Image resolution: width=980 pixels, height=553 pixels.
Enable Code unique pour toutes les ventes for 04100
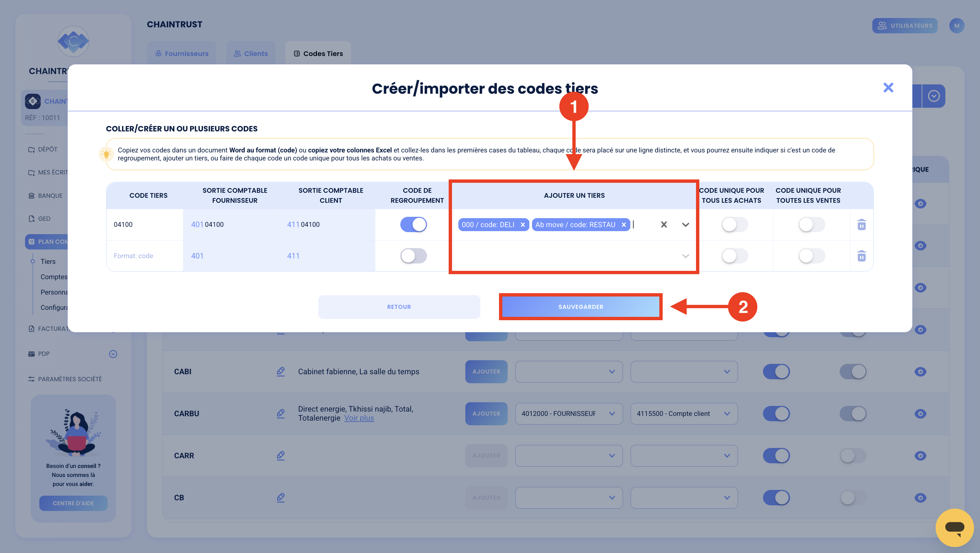tap(811, 224)
